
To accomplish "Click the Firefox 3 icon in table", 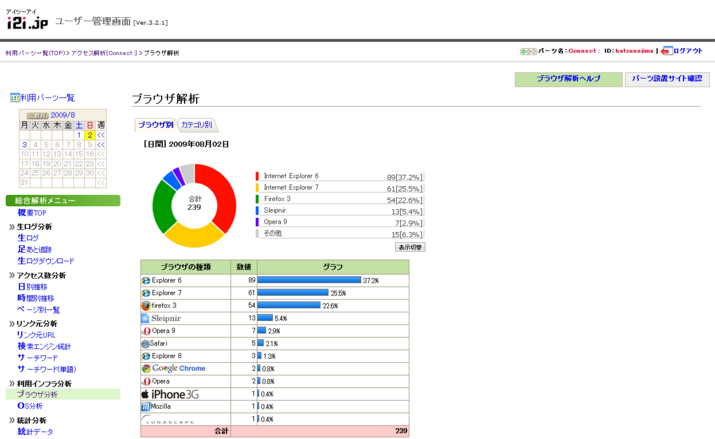I will click(146, 305).
